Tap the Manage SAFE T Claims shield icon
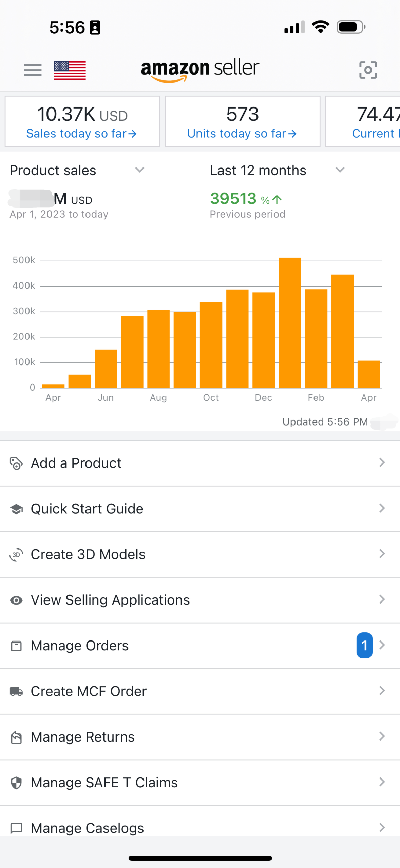The height and width of the screenshot is (868, 400). [16, 783]
